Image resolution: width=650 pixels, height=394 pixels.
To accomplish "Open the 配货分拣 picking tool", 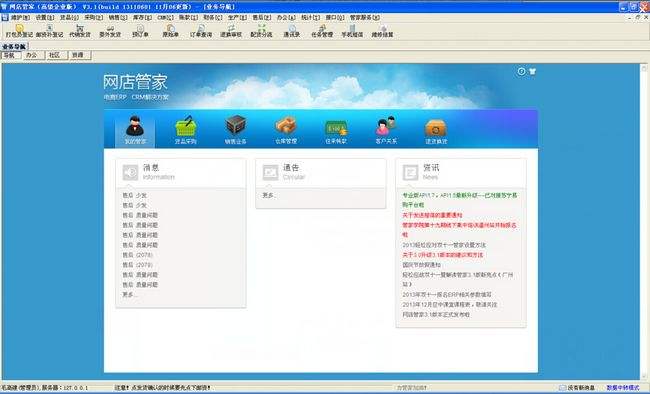I will pos(261,31).
